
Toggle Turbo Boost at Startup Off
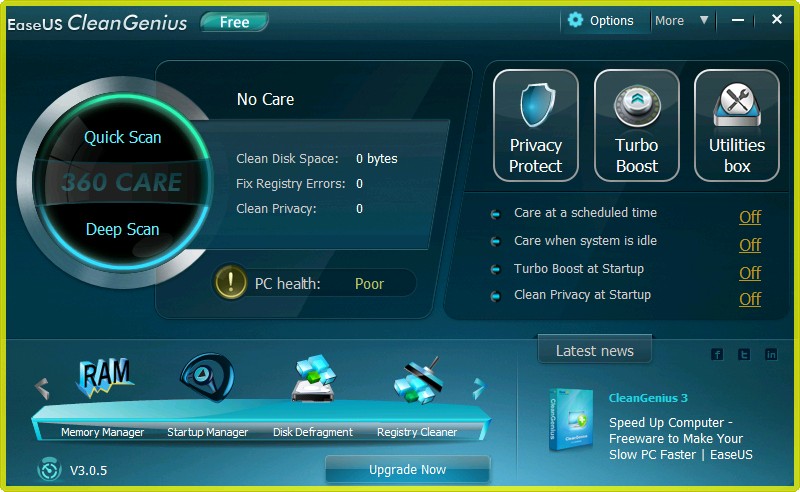[750, 273]
